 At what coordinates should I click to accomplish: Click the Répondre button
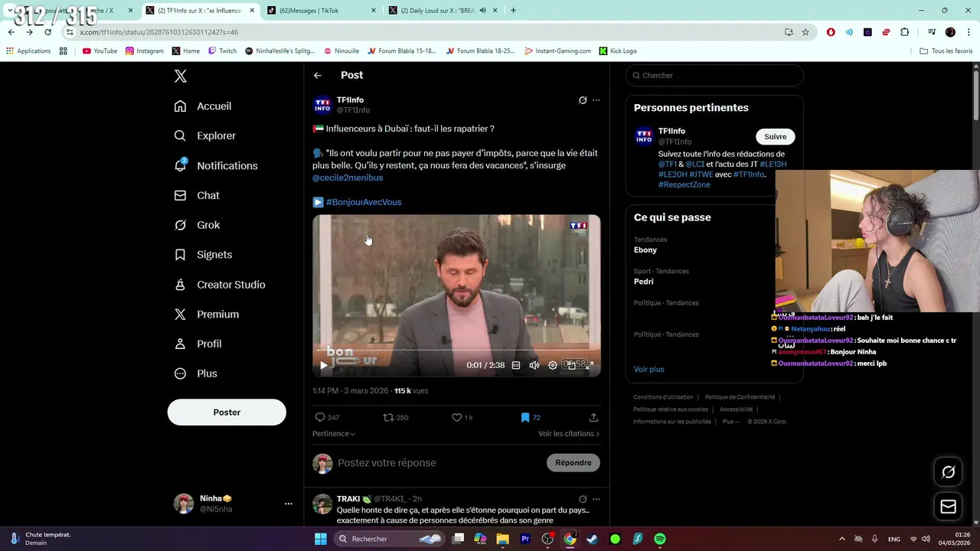(x=573, y=462)
